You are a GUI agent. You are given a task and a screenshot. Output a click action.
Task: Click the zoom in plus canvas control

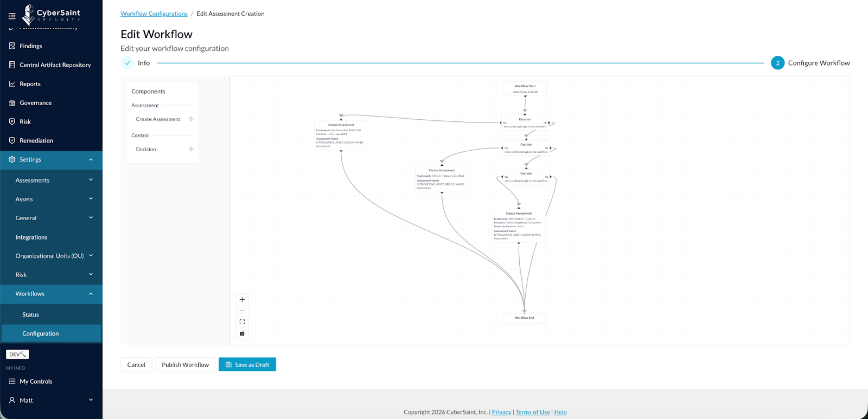tap(242, 300)
